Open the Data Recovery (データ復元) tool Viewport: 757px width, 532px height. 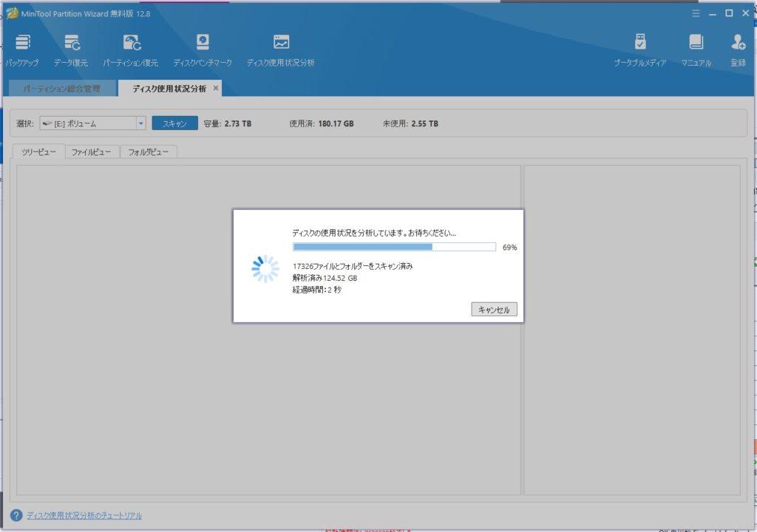point(71,42)
